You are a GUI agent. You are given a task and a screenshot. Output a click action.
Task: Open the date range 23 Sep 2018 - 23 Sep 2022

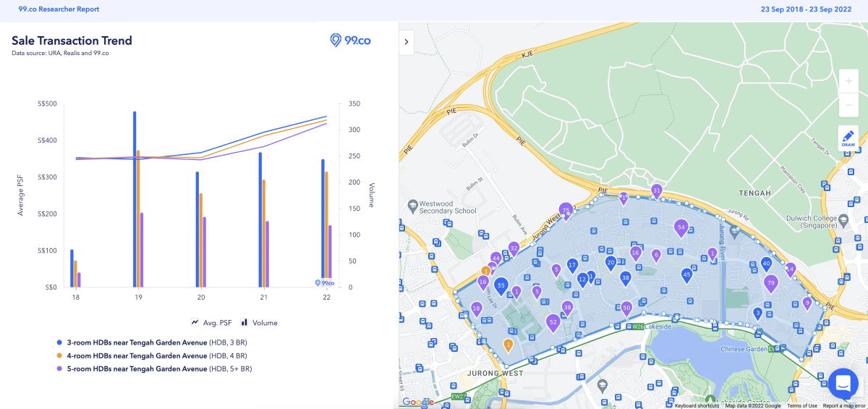coord(810,9)
